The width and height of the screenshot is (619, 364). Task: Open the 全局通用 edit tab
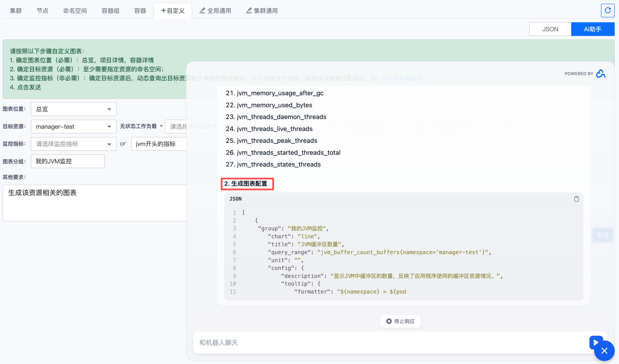215,10
